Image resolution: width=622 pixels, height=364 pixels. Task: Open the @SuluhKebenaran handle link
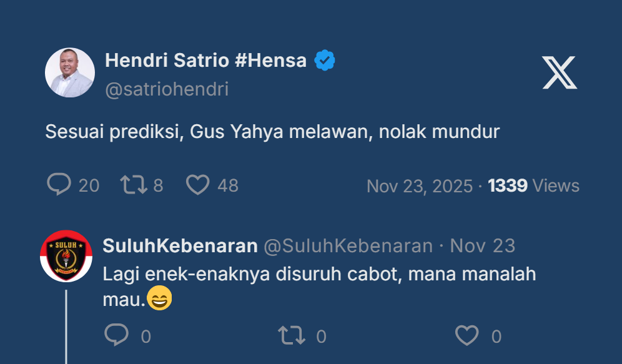(348, 246)
